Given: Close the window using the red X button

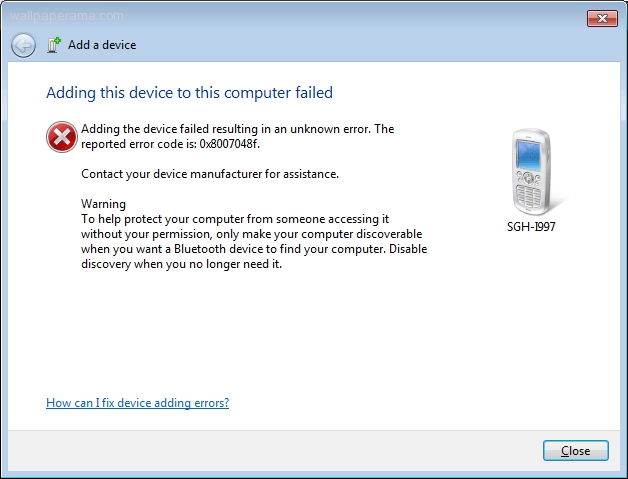Looking at the screenshot, I should 602,18.
